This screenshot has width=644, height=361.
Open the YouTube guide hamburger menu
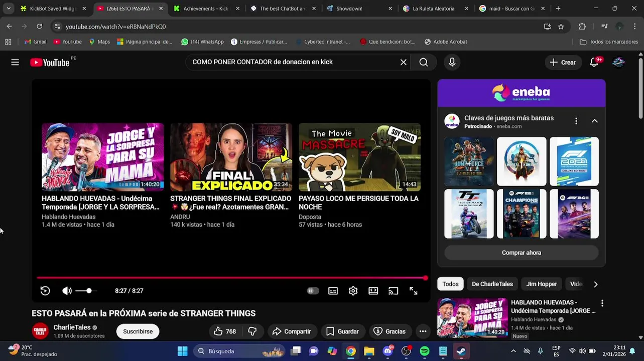[15, 62]
